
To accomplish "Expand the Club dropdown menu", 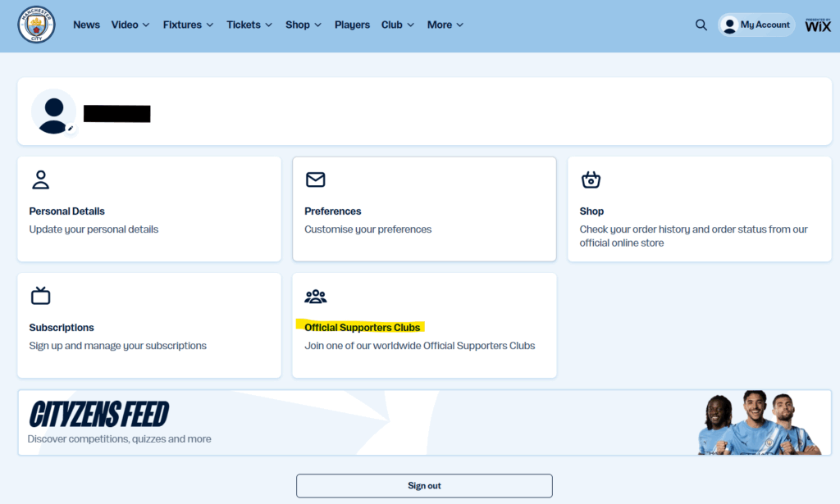I will pos(398,25).
